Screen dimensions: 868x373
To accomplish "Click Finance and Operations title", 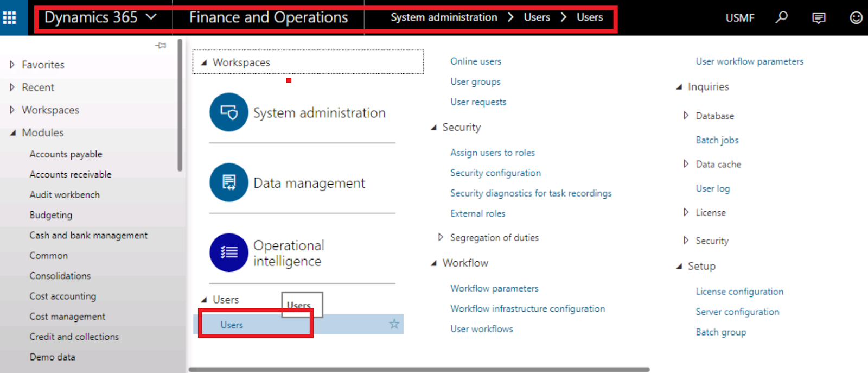I will pyautogui.click(x=269, y=17).
